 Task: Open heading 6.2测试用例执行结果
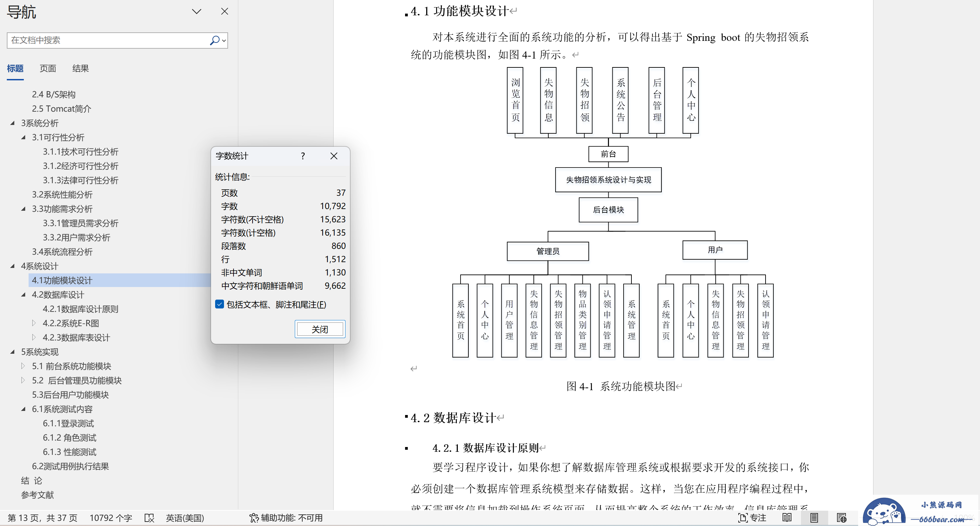[70, 466]
